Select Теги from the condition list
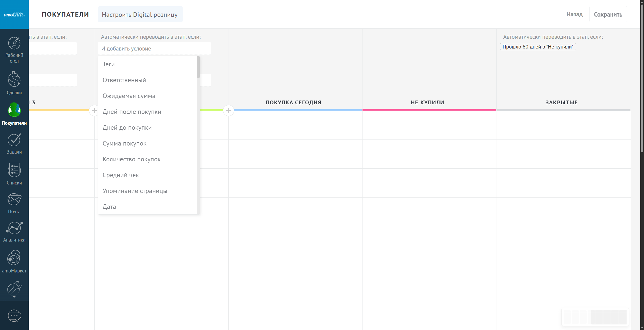Image resolution: width=644 pixels, height=330 pixels. tap(109, 64)
